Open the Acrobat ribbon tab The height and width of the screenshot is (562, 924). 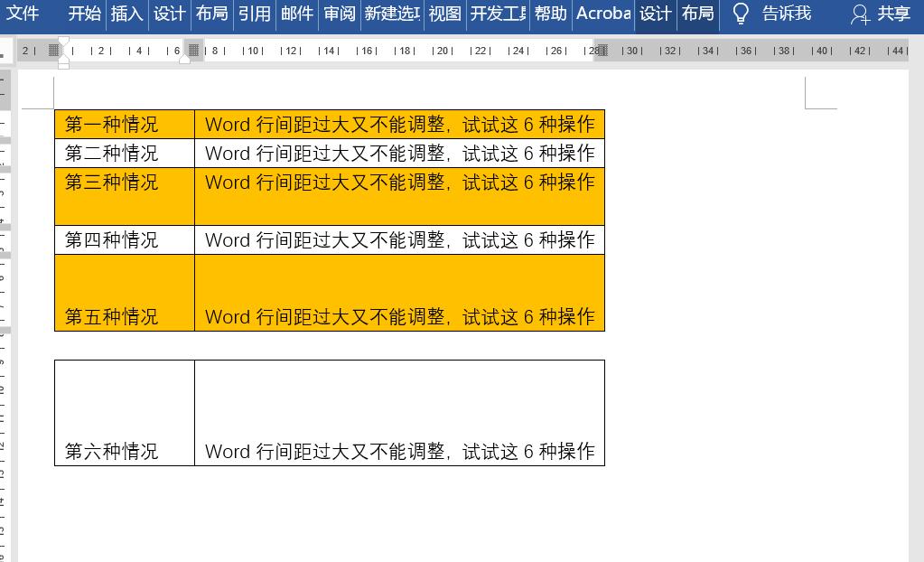click(603, 14)
